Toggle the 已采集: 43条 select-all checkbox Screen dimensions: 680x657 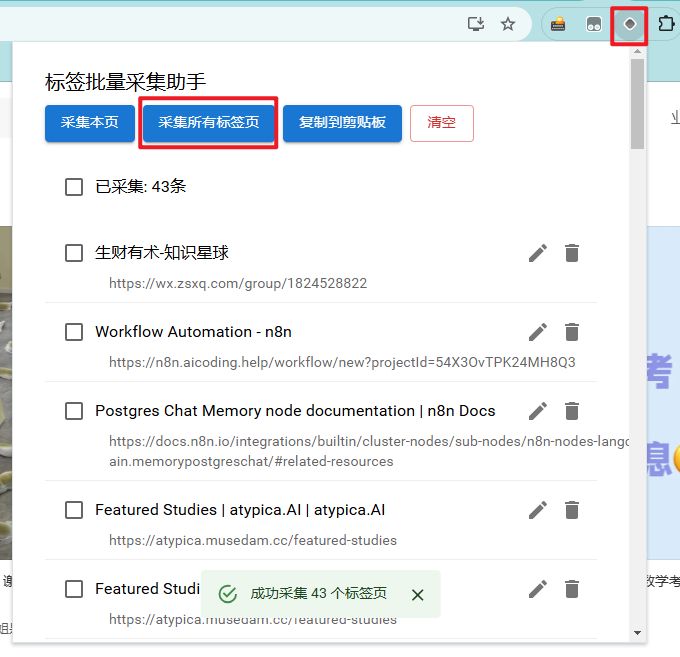(74, 187)
